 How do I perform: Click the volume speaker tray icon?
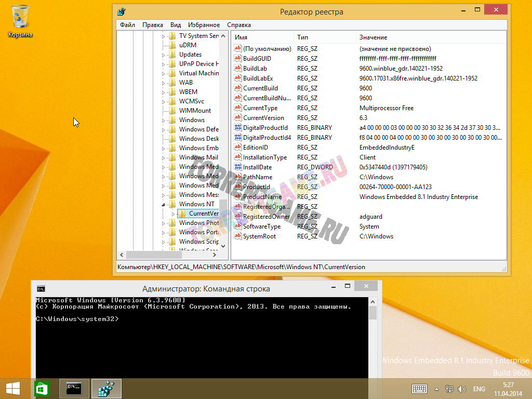[461, 389]
